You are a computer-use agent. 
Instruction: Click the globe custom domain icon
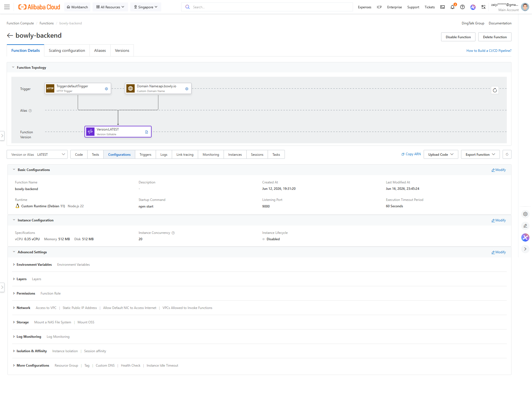tap(131, 88)
